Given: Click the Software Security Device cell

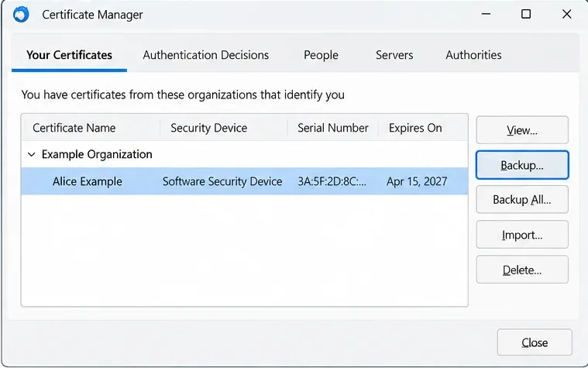Looking at the screenshot, I should click(222, 181).
